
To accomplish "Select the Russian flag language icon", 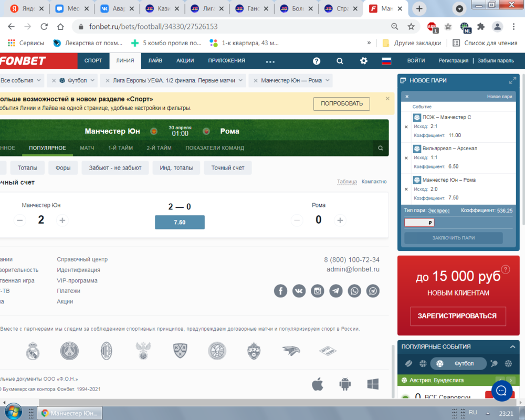I will (386, 61).
